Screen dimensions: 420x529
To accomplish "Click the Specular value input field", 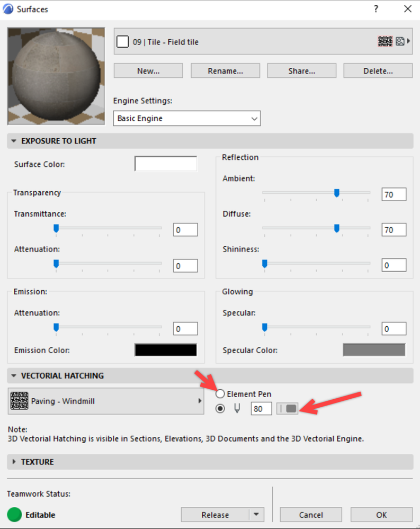I will (x=394, y=329).
